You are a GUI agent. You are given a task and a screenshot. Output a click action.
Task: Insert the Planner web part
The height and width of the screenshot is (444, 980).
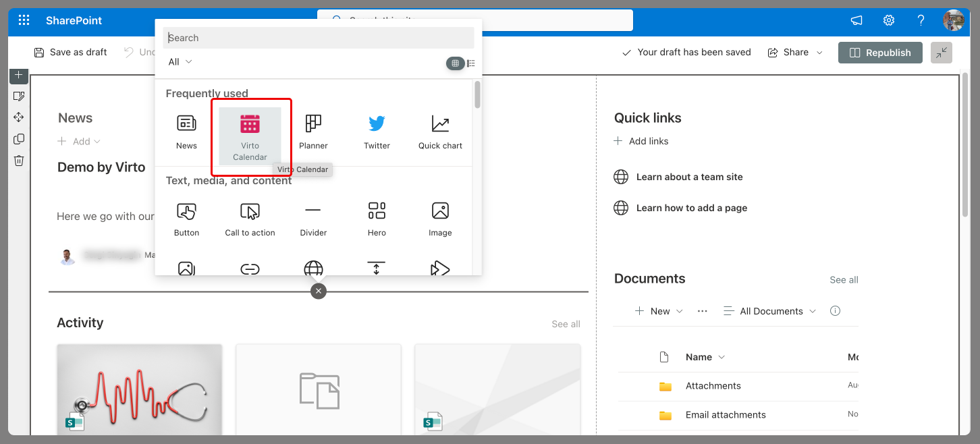[x=313, y=132]
